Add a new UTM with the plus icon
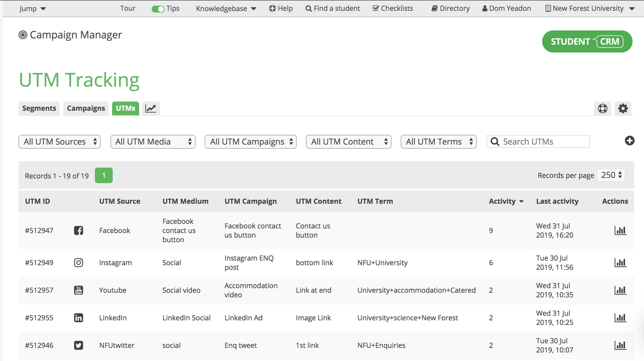The width and height of the screenshot is (644, 361). [629, 140]
